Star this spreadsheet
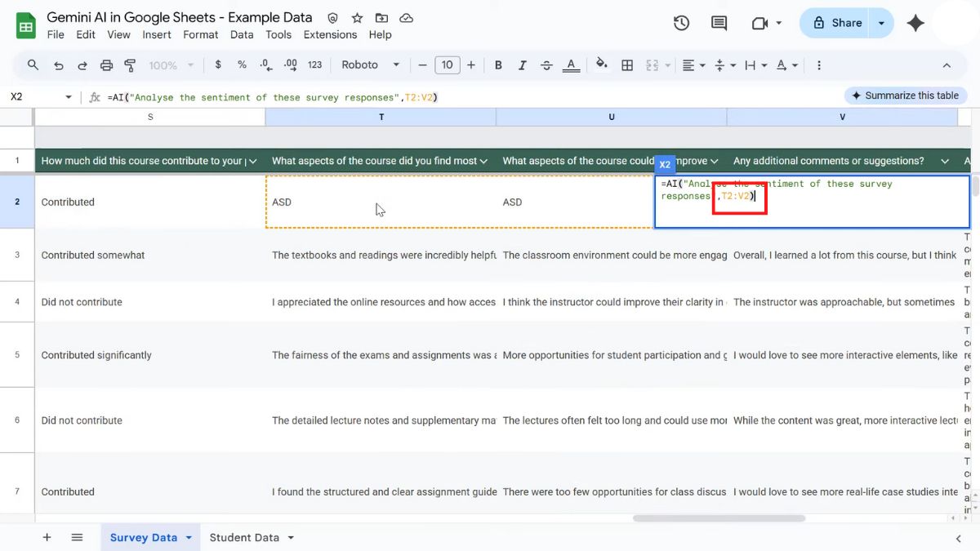 (x=357, y=18)
